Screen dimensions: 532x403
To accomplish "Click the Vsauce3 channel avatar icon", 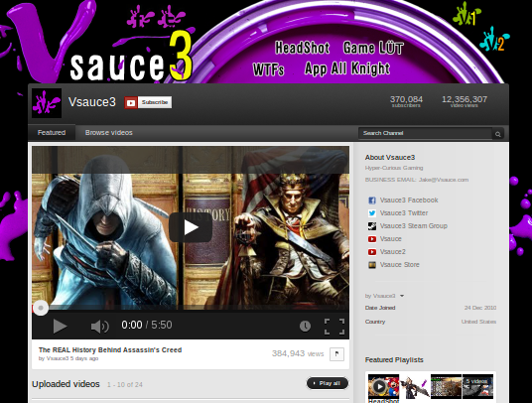I will click(47, 103).
